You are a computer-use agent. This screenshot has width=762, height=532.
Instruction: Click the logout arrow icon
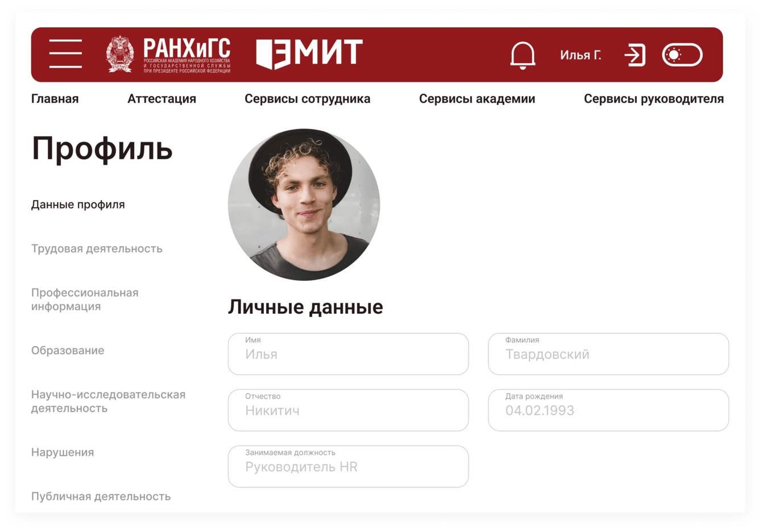635,55
